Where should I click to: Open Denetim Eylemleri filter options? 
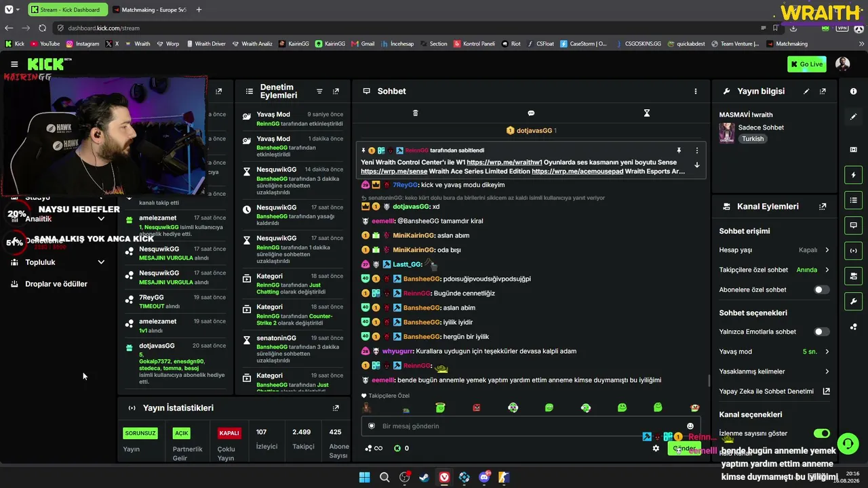click(x=319, y=91)
